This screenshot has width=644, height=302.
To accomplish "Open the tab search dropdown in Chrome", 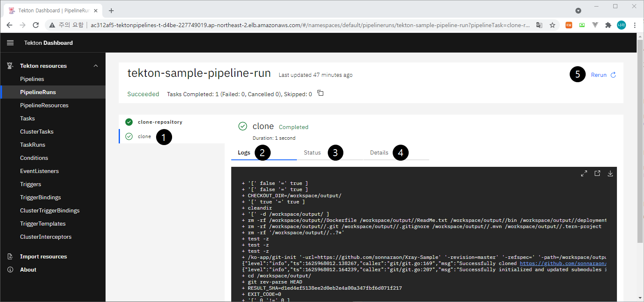I will point(578,11).
